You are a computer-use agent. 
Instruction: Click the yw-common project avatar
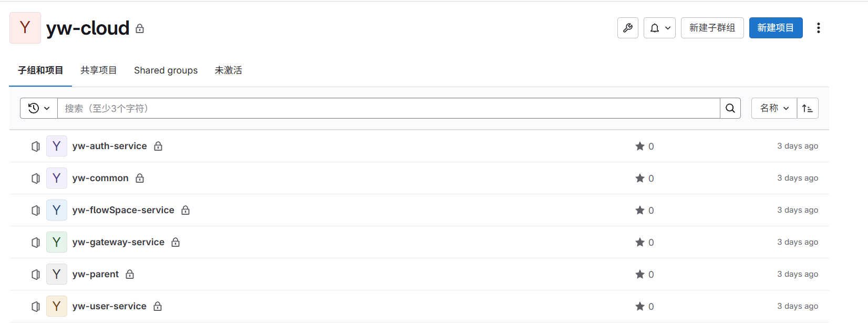(57, 178)
